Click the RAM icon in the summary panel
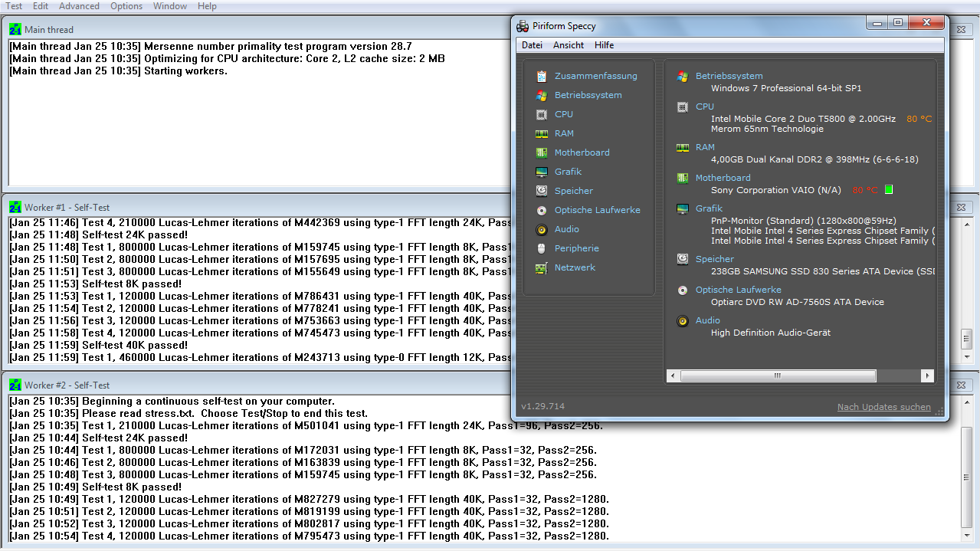The width and height of the screenshot is (980, 551). 683,148
